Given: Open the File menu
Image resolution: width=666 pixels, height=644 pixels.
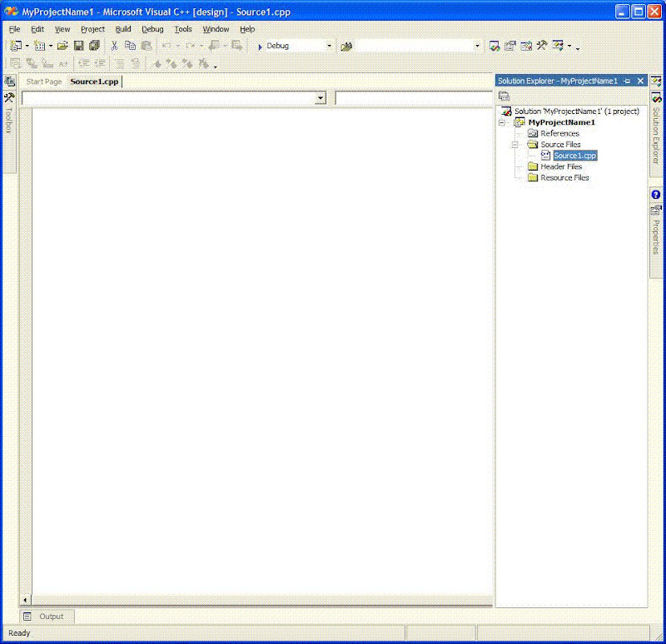Looking at the screenshot, I should coord(14,29).
